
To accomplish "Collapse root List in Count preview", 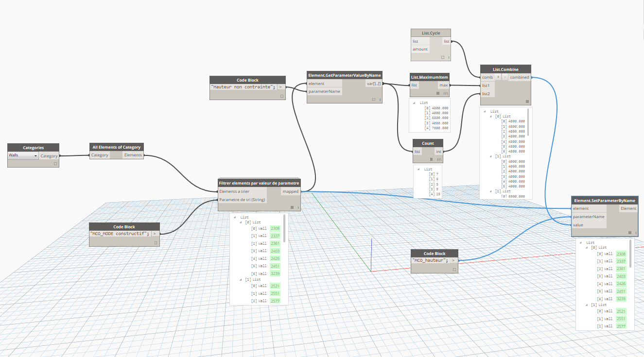I will click(419, 170).
